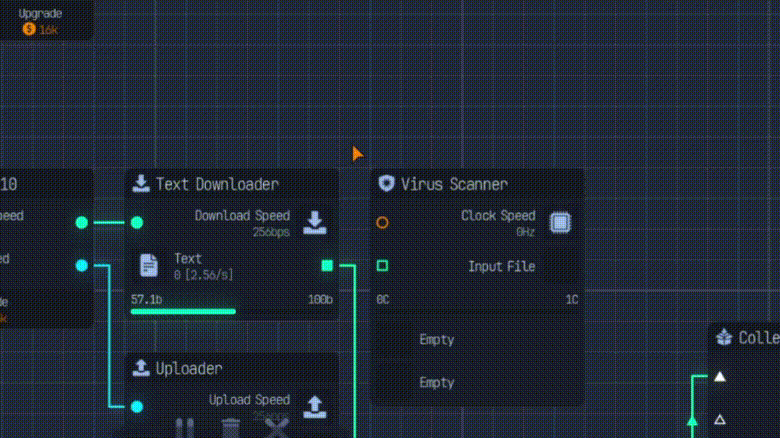780x438 pixels.
Task: Click the pause icon at bottom
Action: click(184, 428)
